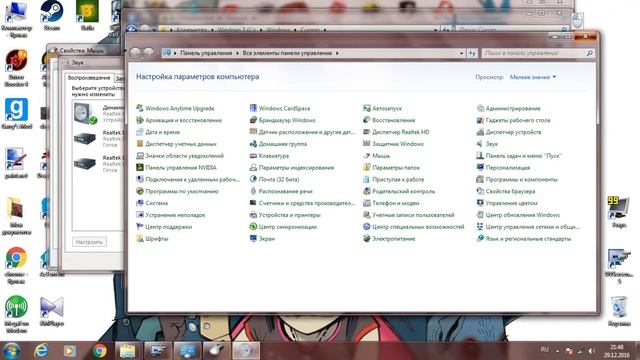This screenshot has height=360, width=640.
Task: Click the Диспетчер Realtek HD icon
Action: tap(367, 132)
